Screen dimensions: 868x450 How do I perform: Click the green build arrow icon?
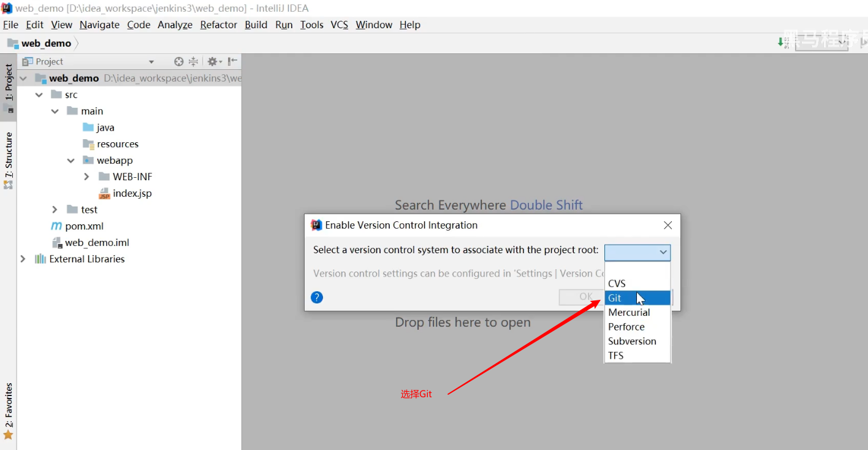[x=781, y=42]
